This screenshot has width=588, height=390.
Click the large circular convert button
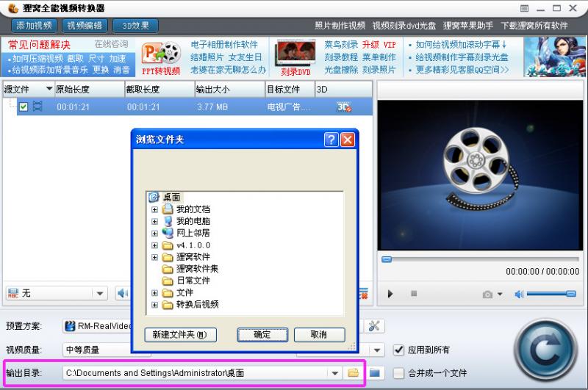tap(545, 347)
